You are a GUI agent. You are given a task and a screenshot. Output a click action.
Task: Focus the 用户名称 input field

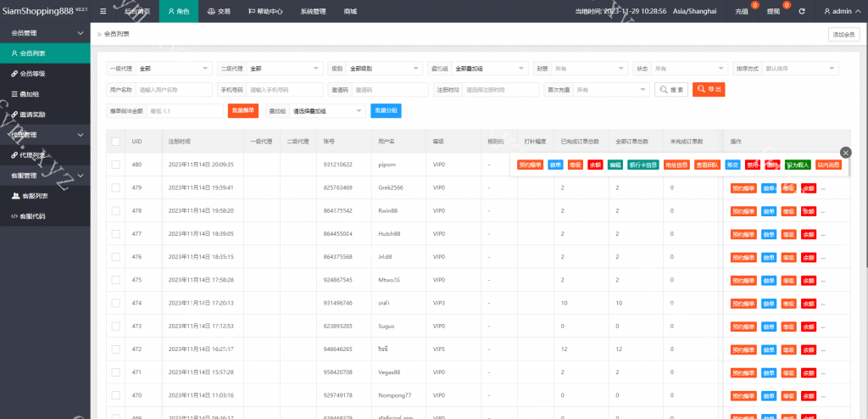(174, 89)
